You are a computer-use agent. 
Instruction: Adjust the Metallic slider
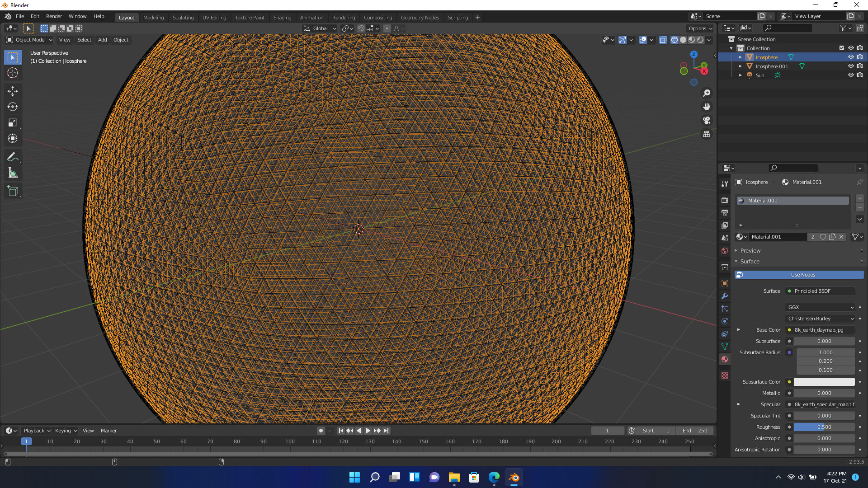(x=824, y=393)
